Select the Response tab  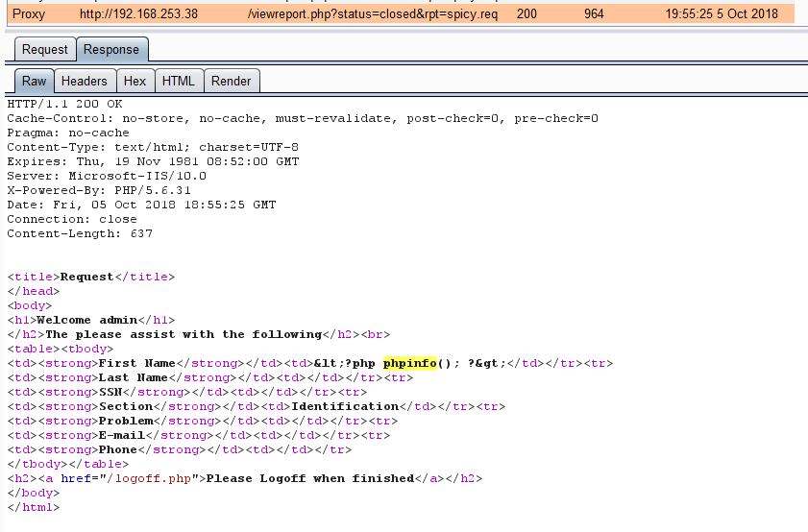point(110,50)
